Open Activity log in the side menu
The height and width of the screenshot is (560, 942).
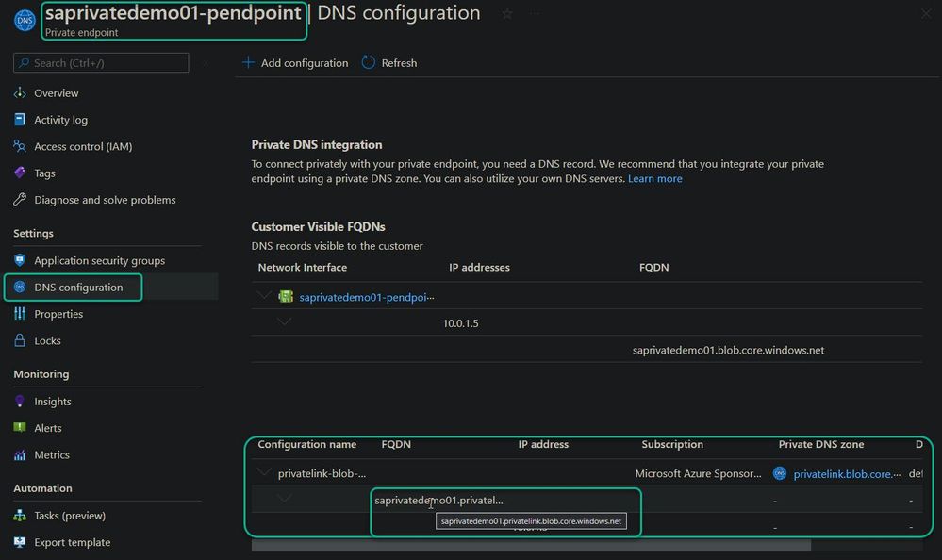point(60,120)
